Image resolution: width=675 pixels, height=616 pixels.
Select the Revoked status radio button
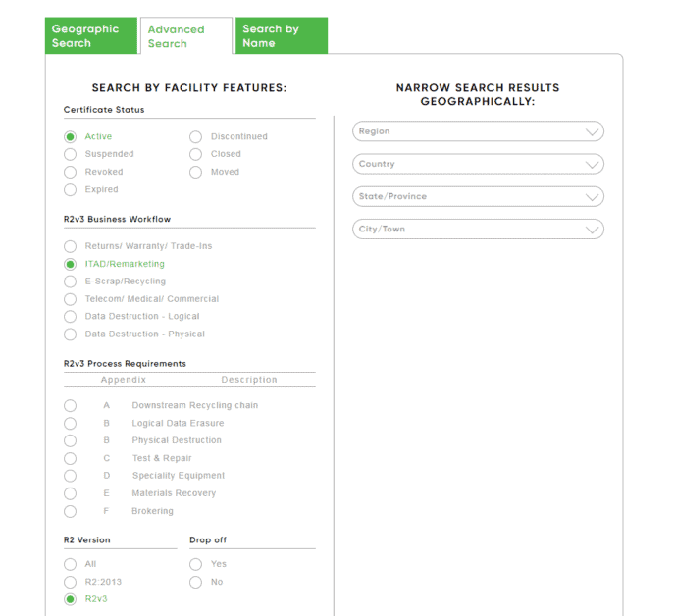(70, 172)
